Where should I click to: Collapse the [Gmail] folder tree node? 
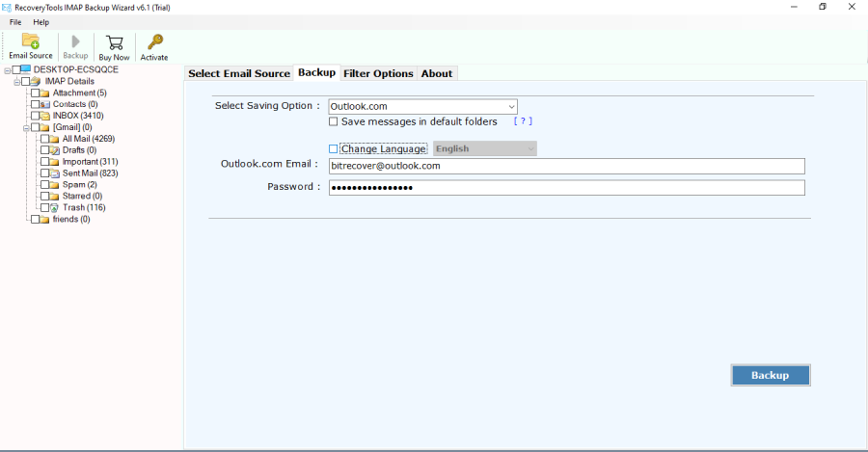tap(26, 127)
